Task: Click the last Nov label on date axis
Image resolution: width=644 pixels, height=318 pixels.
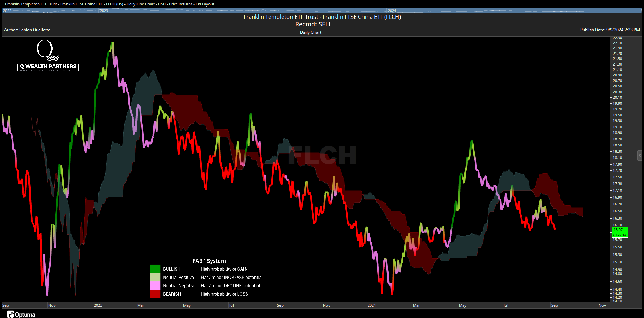Action: point(602,305)
